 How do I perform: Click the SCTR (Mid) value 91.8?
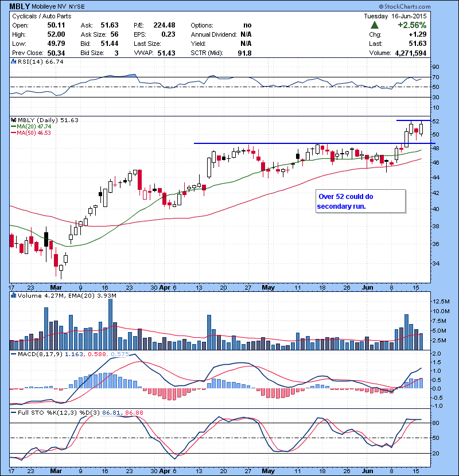[x=244, y=53]
